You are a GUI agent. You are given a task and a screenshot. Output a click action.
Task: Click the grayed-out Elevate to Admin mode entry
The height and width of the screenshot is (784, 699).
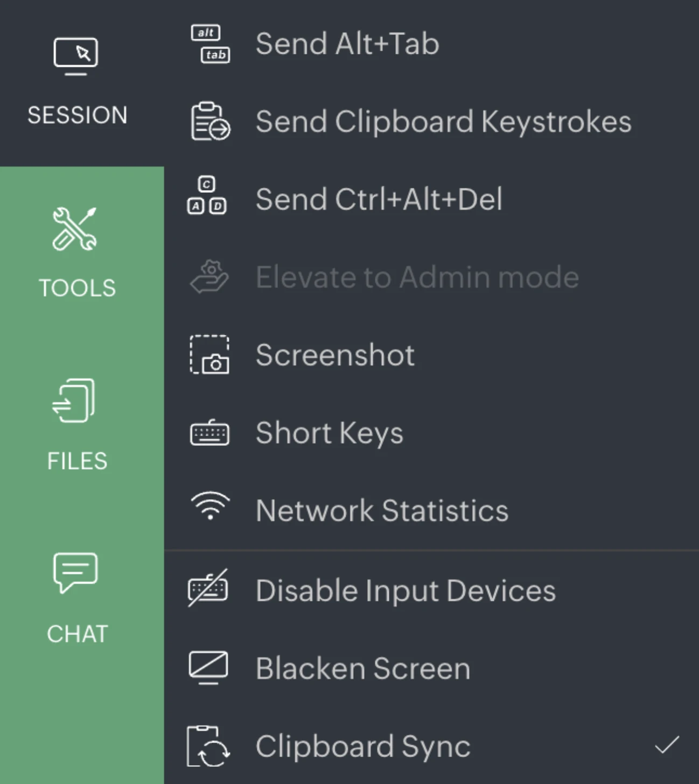[417, 277]
